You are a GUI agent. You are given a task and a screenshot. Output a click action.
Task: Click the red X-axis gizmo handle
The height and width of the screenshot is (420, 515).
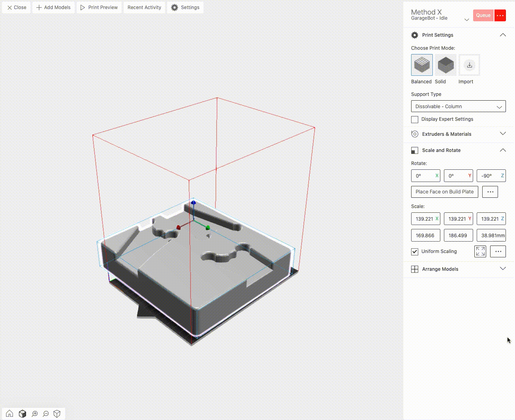178,227
